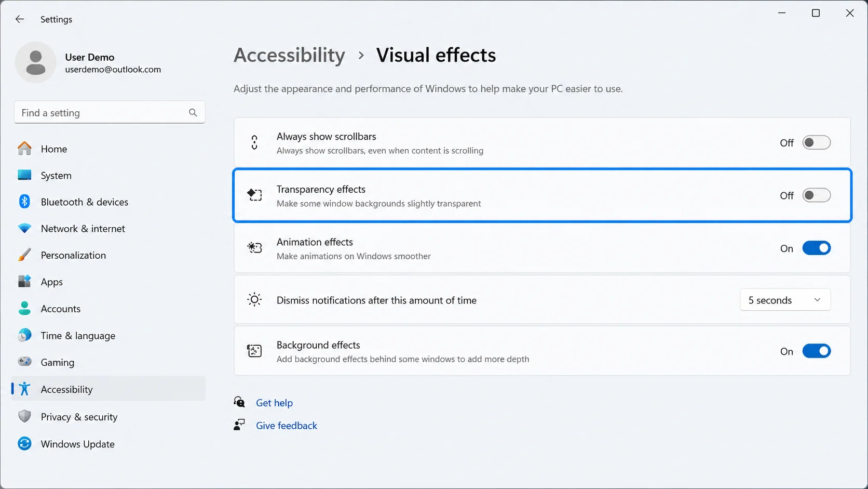Screen dimensions: 868x489
Task: Click the Windows Update sync icon
Action: pos(24,443)
